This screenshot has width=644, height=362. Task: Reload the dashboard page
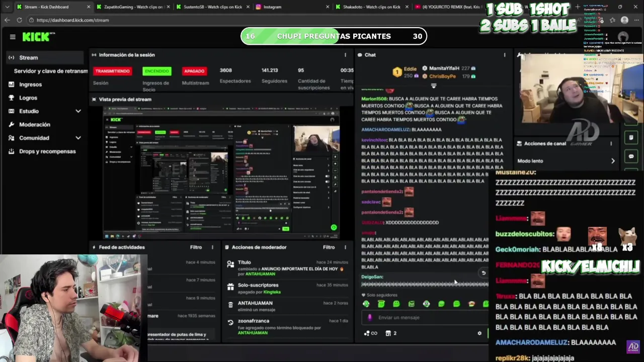(19, 20)
